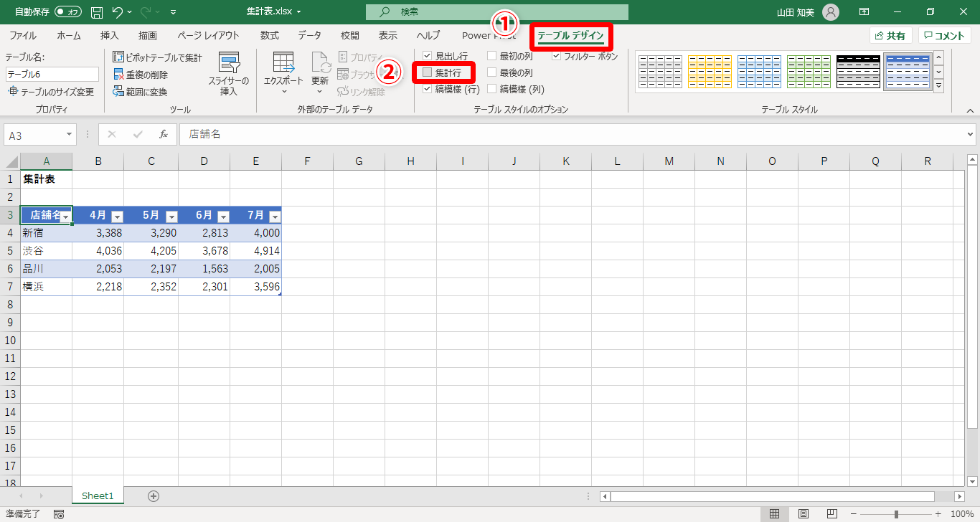Expand the table styles gallery (More arrow)
The image size is (980, 522).
[938, 86]
